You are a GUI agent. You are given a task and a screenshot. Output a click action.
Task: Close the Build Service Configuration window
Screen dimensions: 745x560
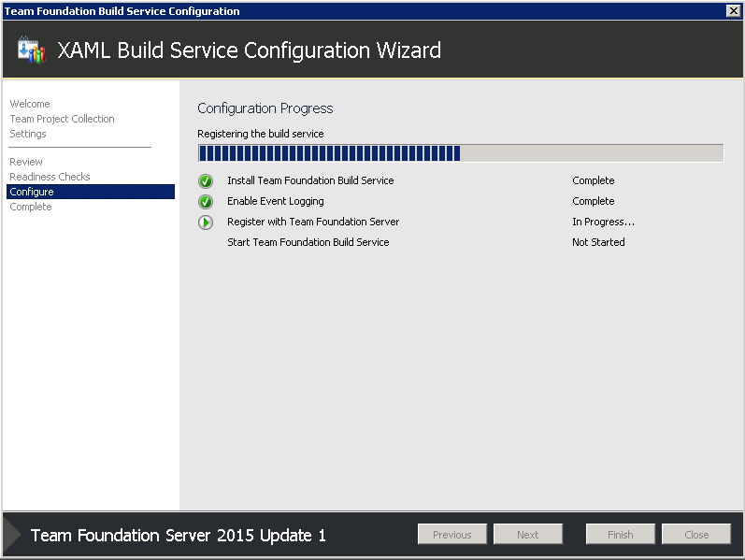coord(733,10)
